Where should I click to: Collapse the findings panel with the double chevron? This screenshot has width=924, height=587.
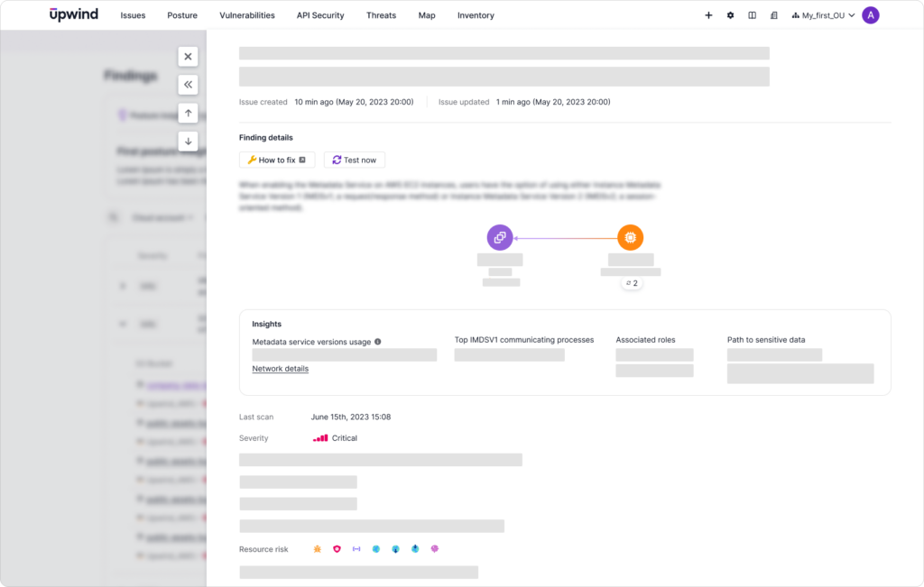coord(188,84)
